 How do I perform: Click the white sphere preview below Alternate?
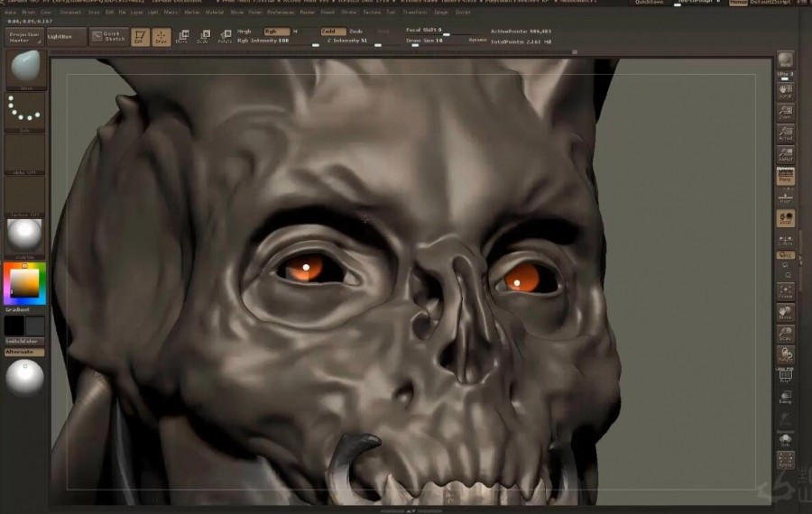[x=25, y=379]
